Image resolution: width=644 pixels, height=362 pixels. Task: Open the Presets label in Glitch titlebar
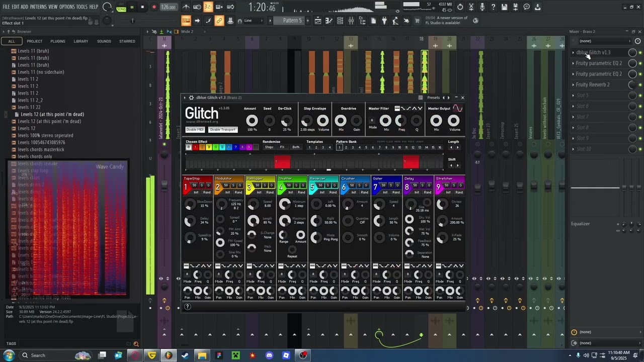[x=433, y=98]
